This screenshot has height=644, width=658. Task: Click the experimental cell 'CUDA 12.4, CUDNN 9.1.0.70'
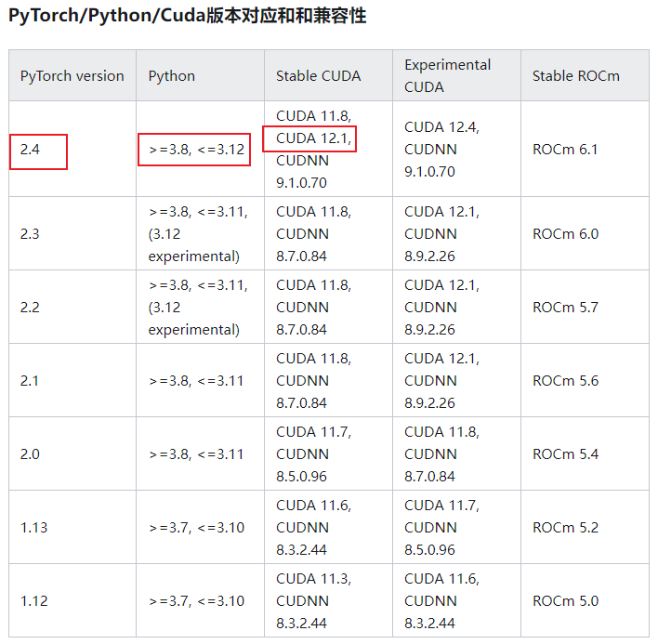coord(456,149)
